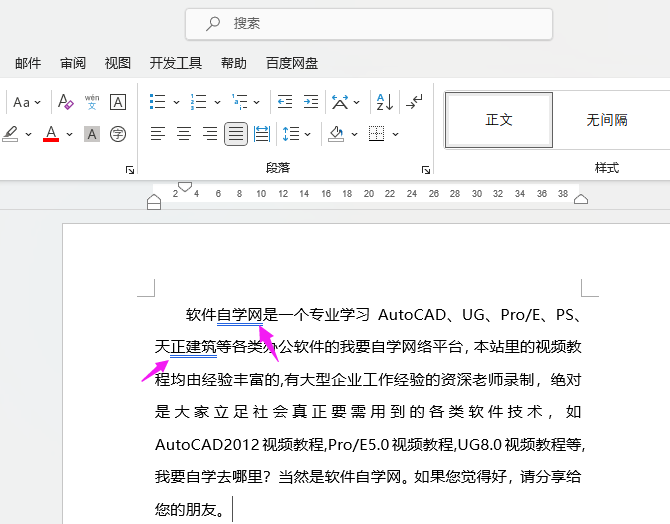Image resolution: width=670 pixels, height=524 pixels.
Task: Open the Font dialog launcher
Action: pos(129,170)
